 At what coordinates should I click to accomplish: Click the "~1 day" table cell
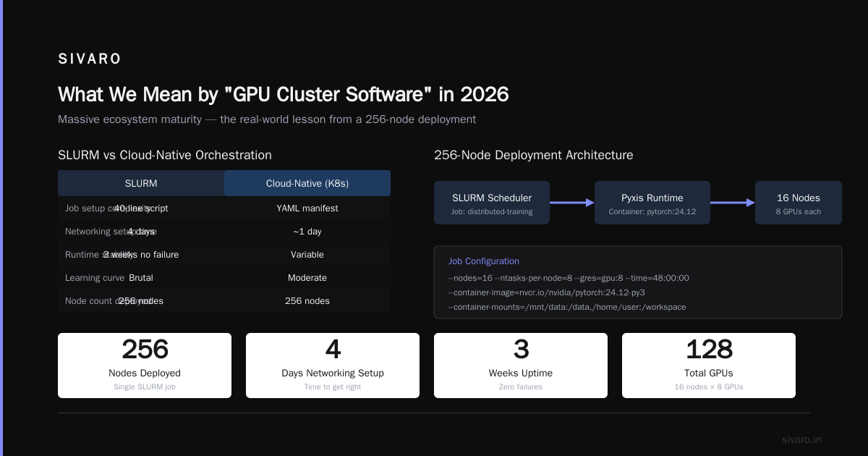(x=307, y=232)
